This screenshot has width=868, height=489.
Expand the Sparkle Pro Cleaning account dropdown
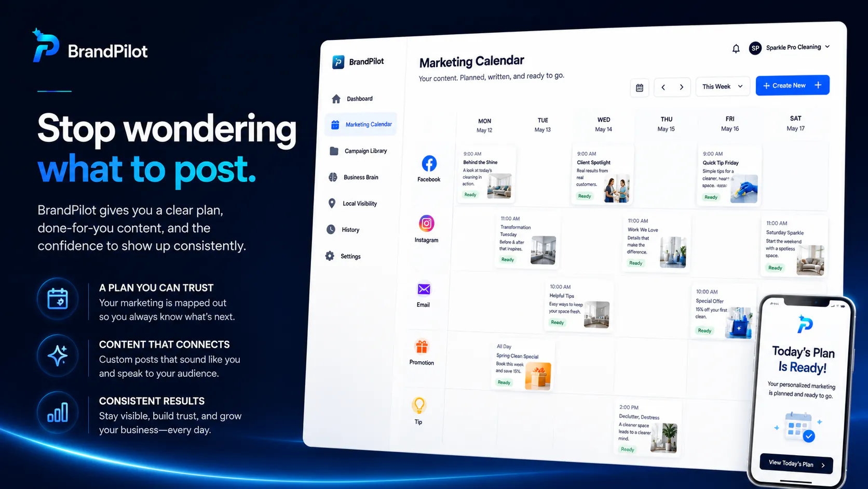click(x=798, y=47)
